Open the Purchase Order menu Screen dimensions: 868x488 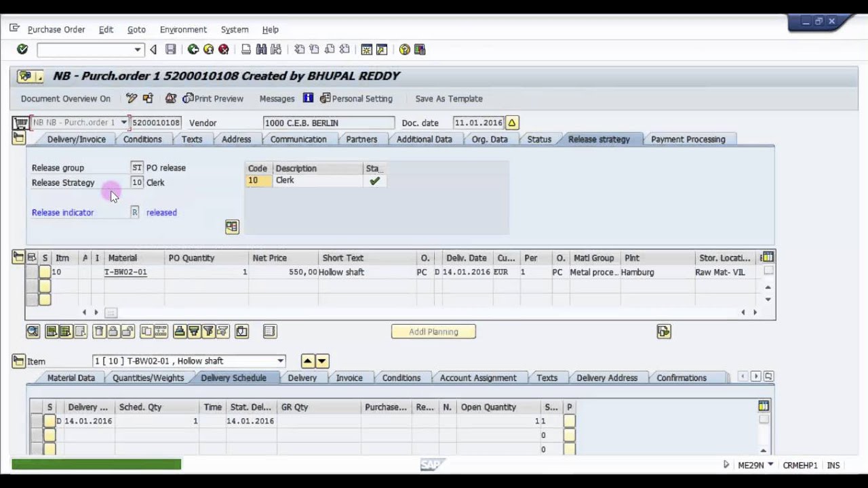coord(56,30)
